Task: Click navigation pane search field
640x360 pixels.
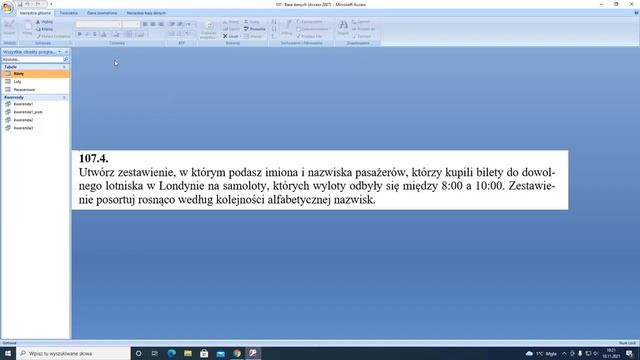Action: coord(32,60)
